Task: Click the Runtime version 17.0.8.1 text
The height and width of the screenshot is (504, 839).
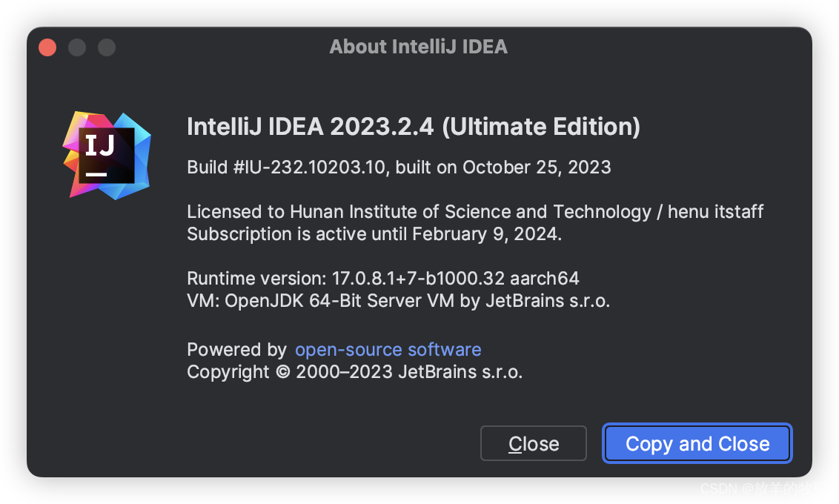Action: pos(382,278)
